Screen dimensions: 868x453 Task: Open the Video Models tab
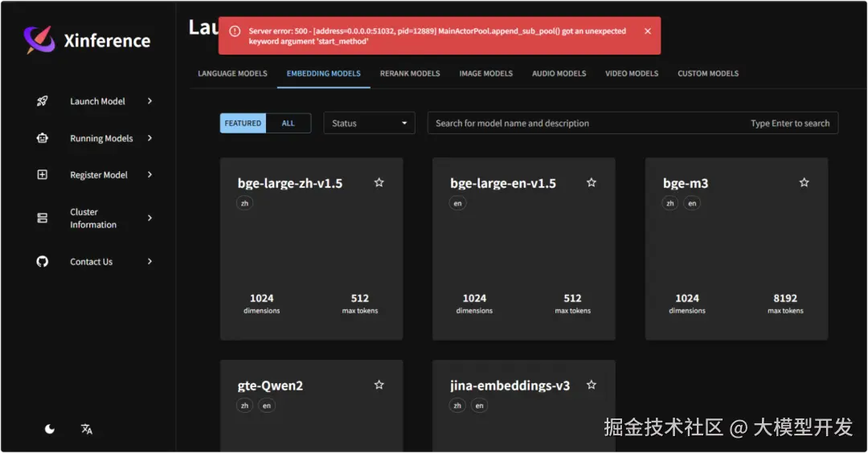tap(632, 74)
